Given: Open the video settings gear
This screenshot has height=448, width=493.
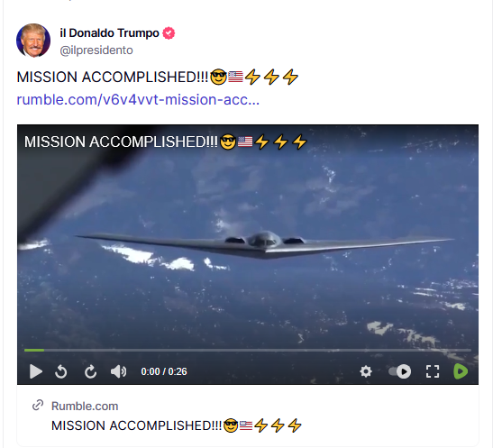Looking at the screenshot, I should pyautogui.click(x=366, y=371).
